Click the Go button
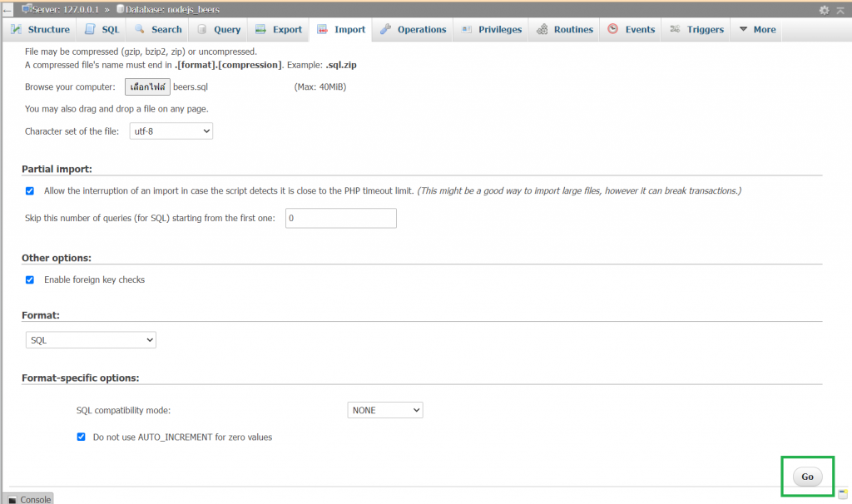 point(807,477)
